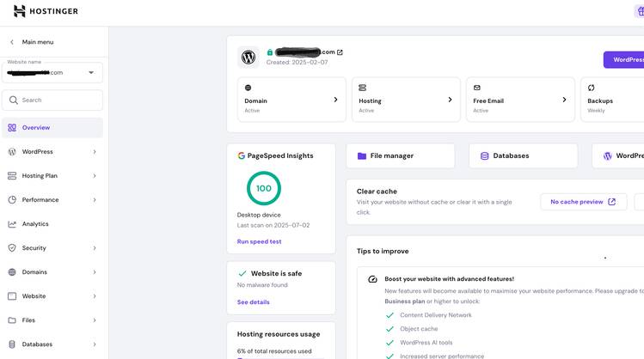This screenshot has height=359, width=644.
Task: Click the Hostinger logo
Action: click(x=46, y=11)
